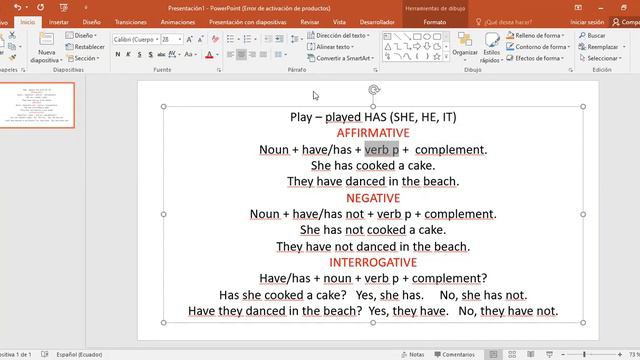Switch to the Insertar tab
Screen dimensions: 640x360
tap(59, 22)
